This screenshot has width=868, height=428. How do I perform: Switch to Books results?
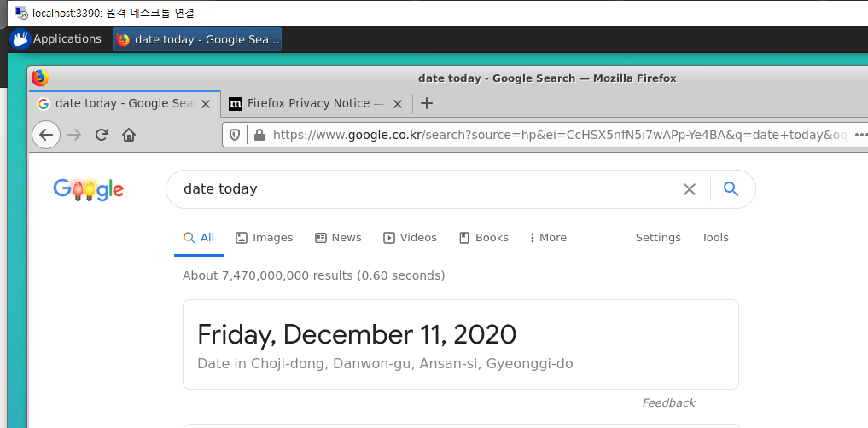coord(484,238)
